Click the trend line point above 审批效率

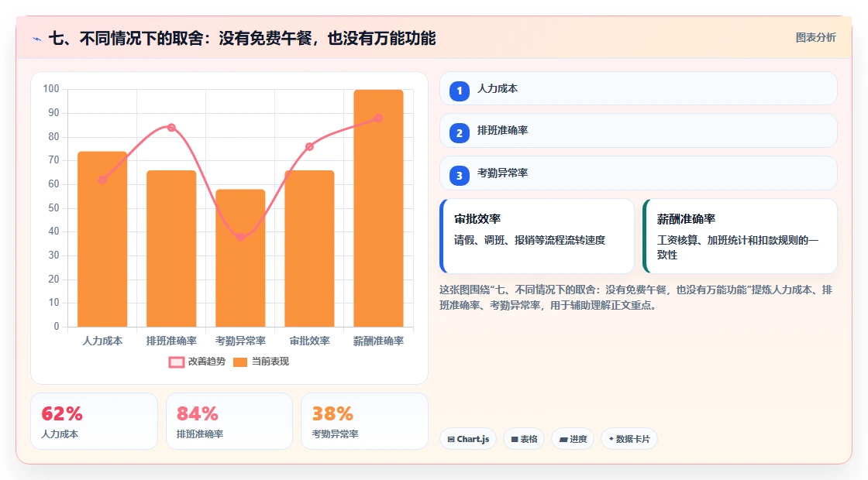tap(309, 146)
